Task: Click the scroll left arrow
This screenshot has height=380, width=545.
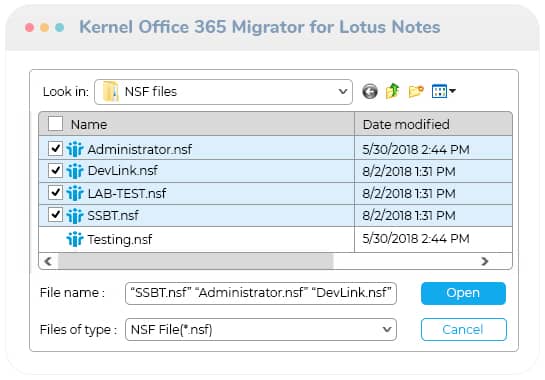Action: (x=48, y=261)
